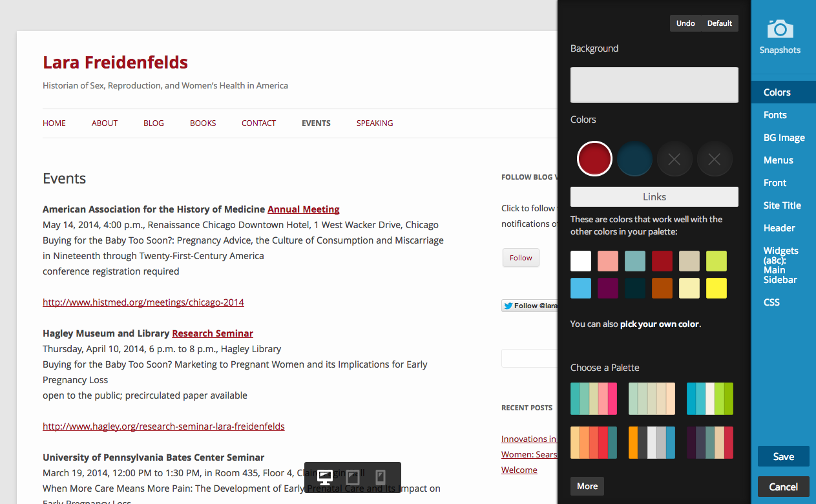The width and height of the screenshot is (816, 504).
Task: Select the dark blue color circle
Action: (634, 158)
